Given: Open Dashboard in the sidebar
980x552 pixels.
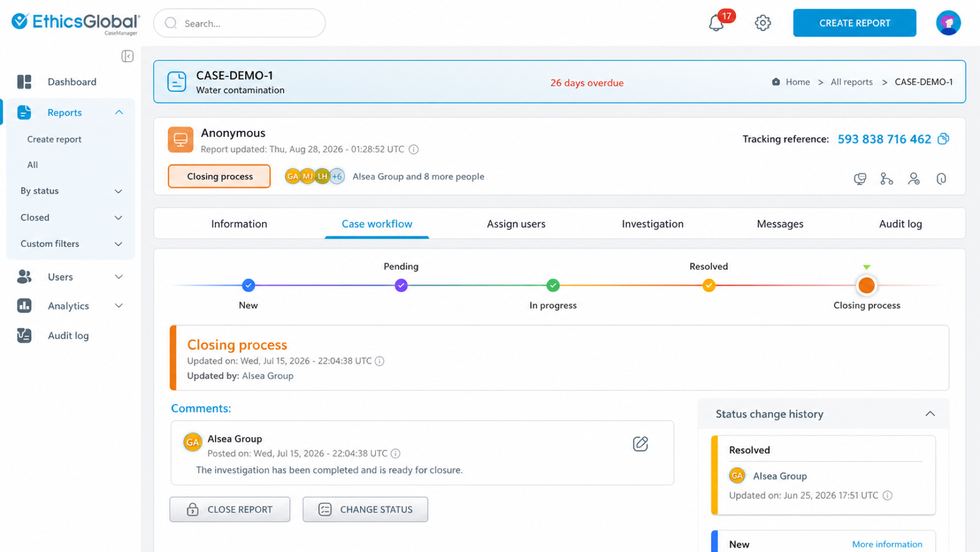Looking at the screenshot, I should pyautogui.click(x=71, y=82).
